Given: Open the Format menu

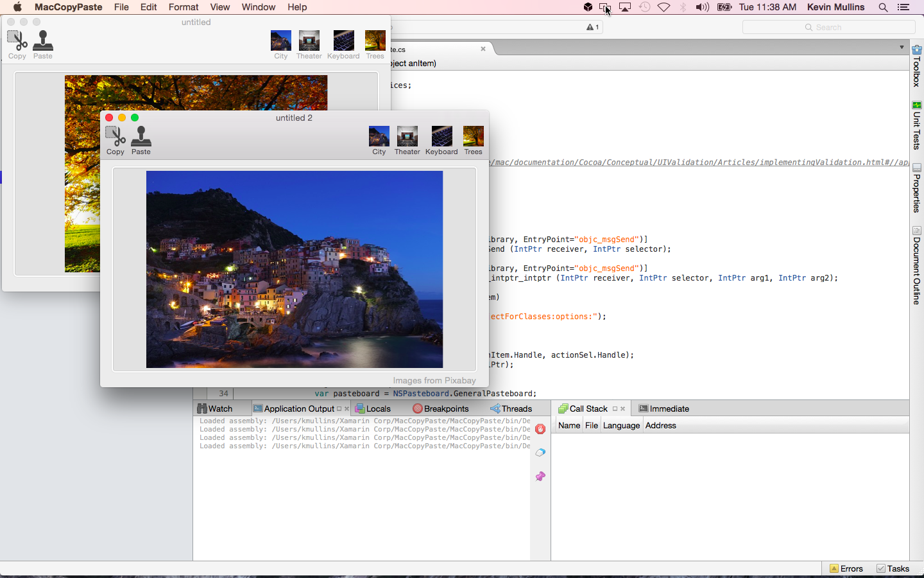Looking at the screenshot, I should click(x=184, y=7).
